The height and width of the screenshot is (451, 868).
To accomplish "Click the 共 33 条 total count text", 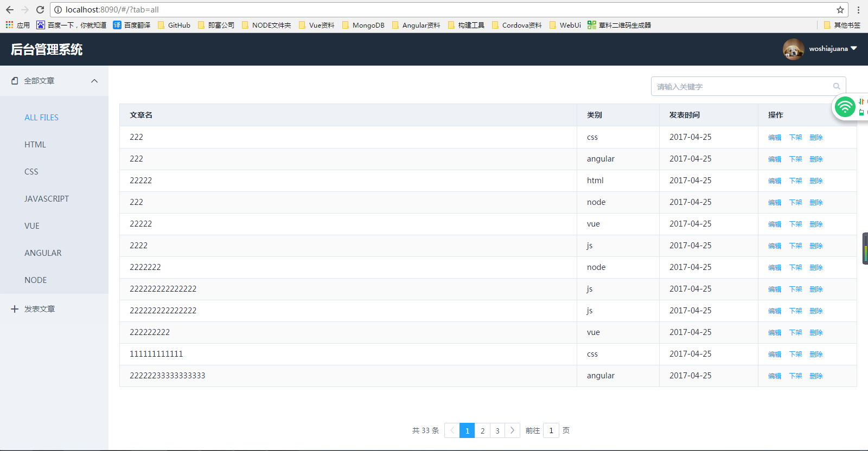I will 425,430.
